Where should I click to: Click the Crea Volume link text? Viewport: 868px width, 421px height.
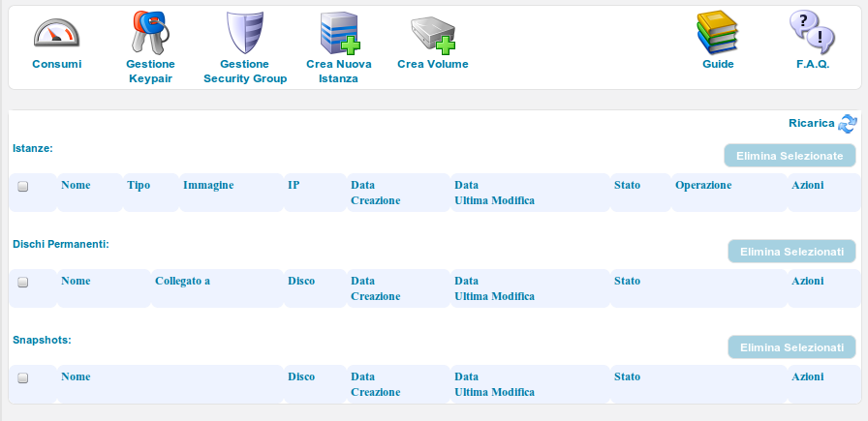tap(433, 64)
